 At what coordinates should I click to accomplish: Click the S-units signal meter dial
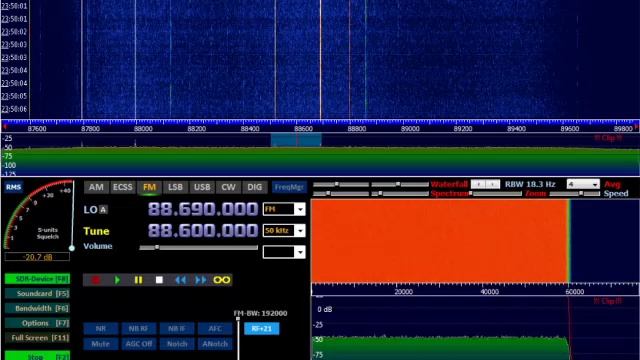[x=39, y=215]
